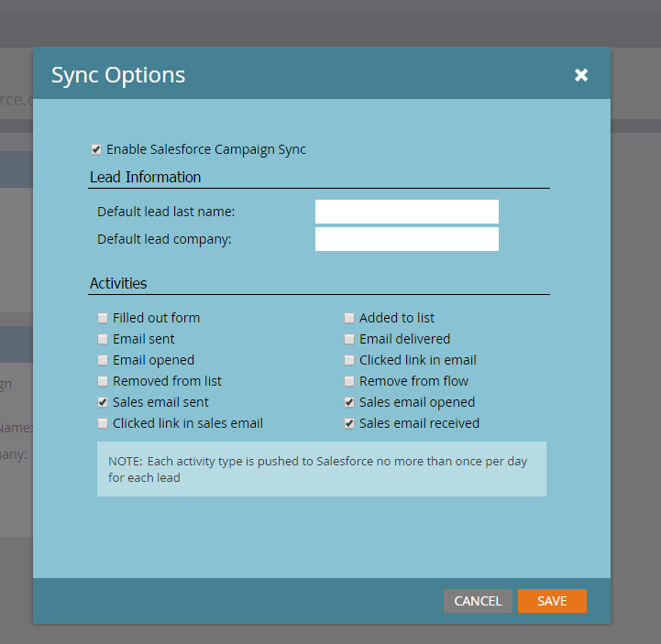Close the Sync Options dialog
Screen dimensions: 661x644
click(x=581, y=75)
